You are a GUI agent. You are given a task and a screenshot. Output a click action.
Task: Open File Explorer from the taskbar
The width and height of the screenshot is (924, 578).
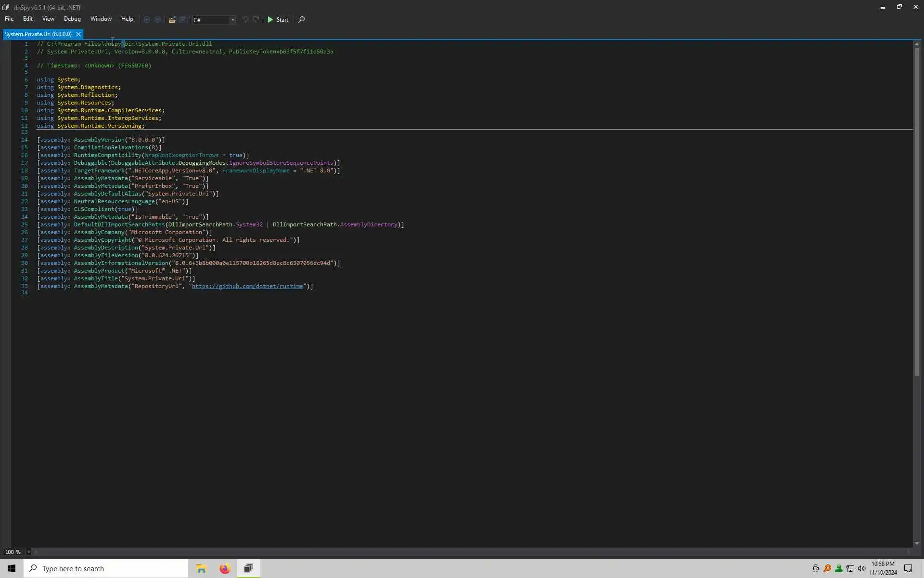click(201, 569)
